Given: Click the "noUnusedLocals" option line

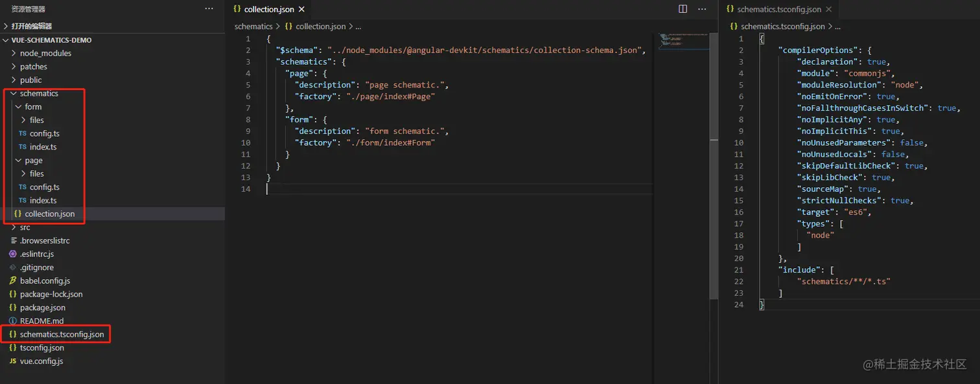Looking at the screenshot, I should coord(852,155).
